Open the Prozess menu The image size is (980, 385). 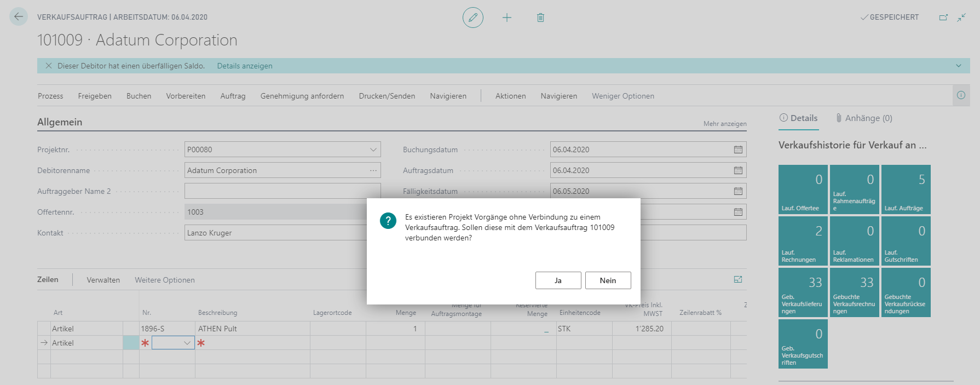(50, 96)
